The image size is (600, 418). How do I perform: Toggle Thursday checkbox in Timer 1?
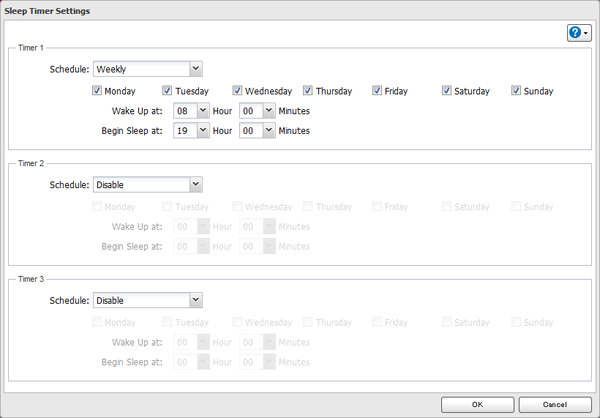click(x=308, y=91)
